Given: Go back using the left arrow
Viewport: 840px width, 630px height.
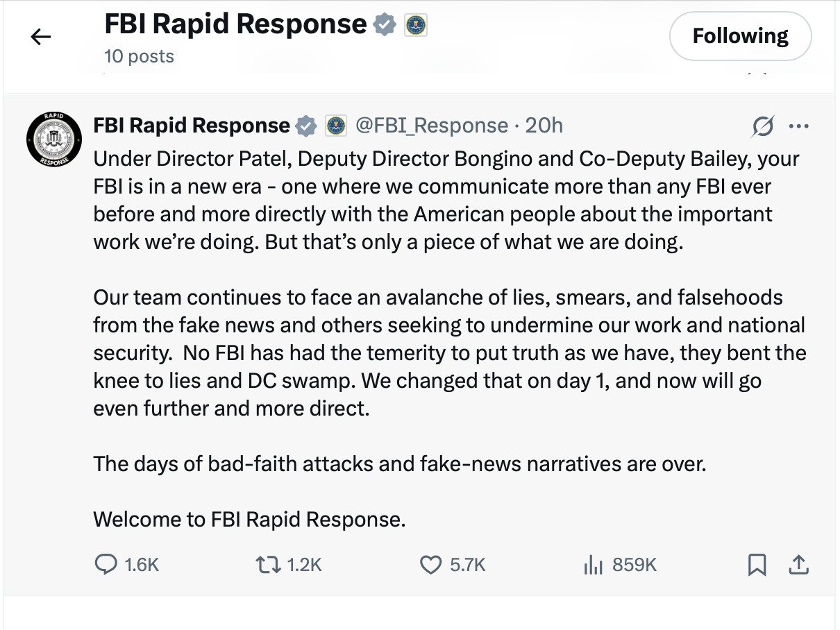Looking at the screenshot, I should pos(42,37).
